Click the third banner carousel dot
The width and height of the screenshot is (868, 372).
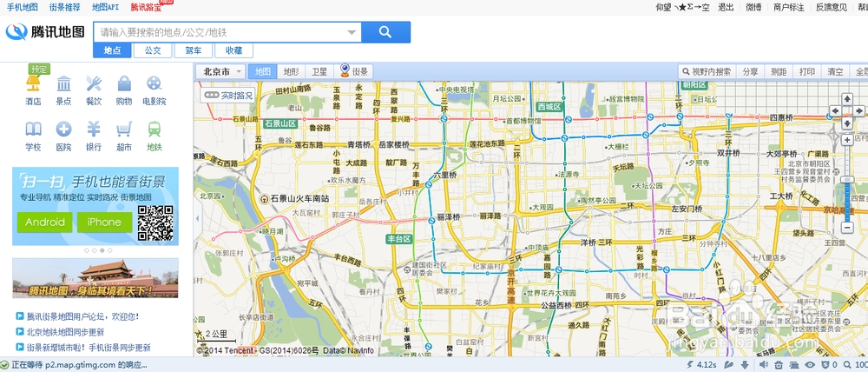pos(102,250)
